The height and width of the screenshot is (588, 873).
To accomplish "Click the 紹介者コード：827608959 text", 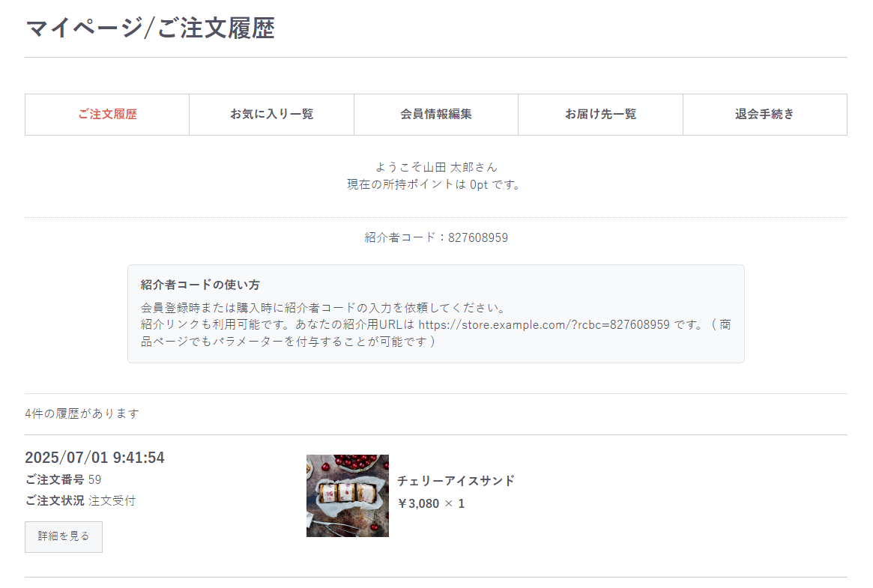I will [436, 238].
